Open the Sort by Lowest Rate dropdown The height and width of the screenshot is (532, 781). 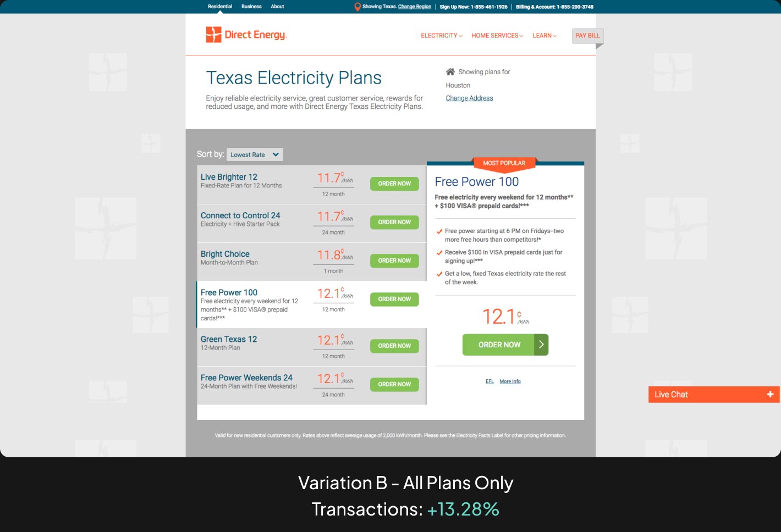(x=255, y=155)
